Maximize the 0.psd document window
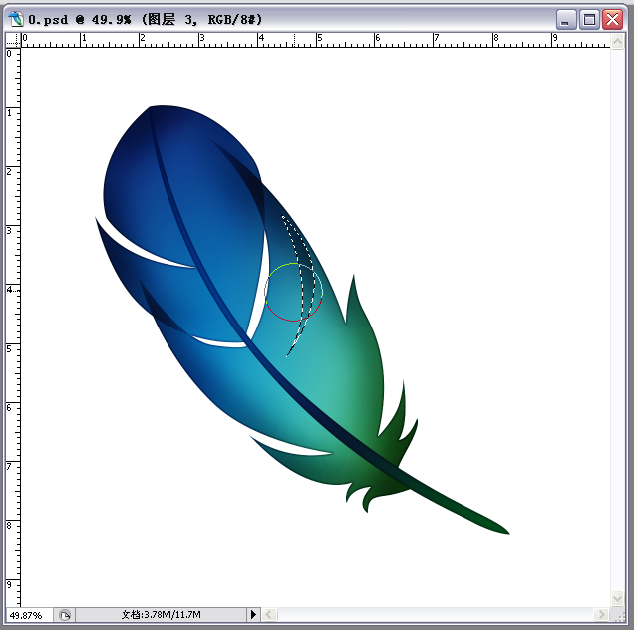634x630 pixels. coord(589,19)
